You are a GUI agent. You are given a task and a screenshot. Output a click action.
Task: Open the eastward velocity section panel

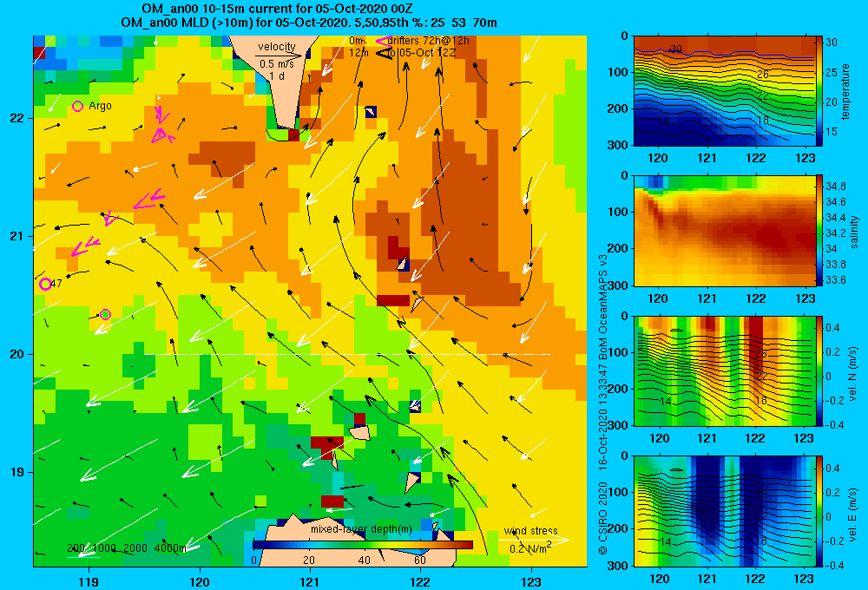(724, 511)
